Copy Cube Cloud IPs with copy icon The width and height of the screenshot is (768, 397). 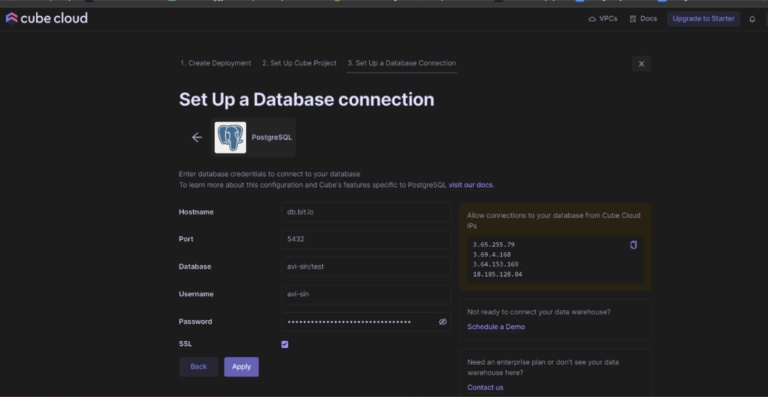click(x=633, y=245)
